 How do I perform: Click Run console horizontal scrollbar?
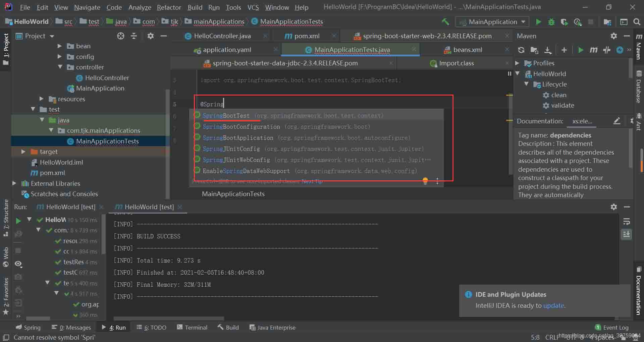168,318
